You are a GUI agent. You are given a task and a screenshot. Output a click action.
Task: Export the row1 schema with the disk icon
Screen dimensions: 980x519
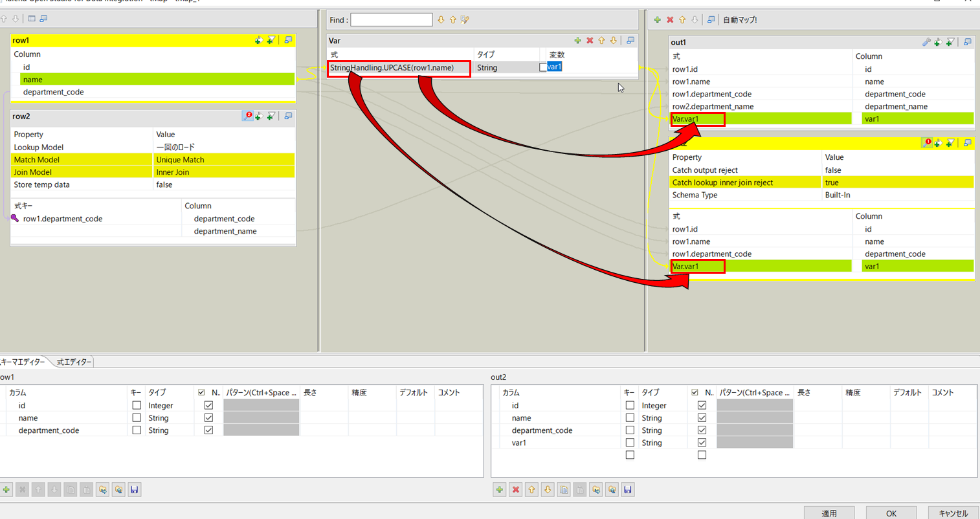tap(135, 490)
